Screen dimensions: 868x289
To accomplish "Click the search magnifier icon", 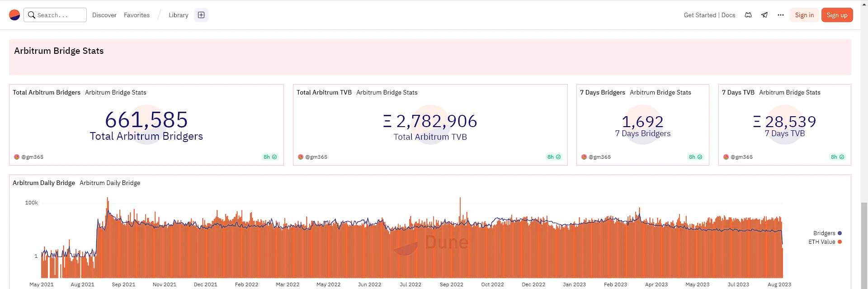I will click(32, 15).
